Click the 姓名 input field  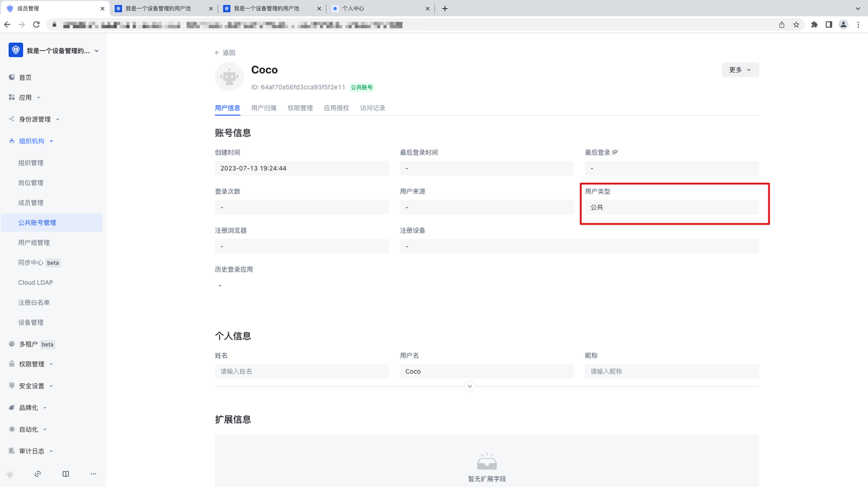coord(302,372)
